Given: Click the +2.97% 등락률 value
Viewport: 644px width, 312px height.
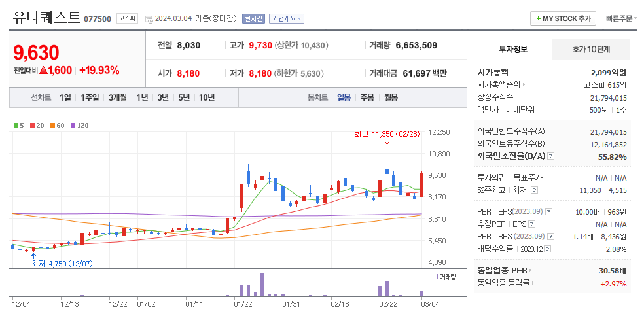Looking at the screenshot, I should click(x=613, y=283).
